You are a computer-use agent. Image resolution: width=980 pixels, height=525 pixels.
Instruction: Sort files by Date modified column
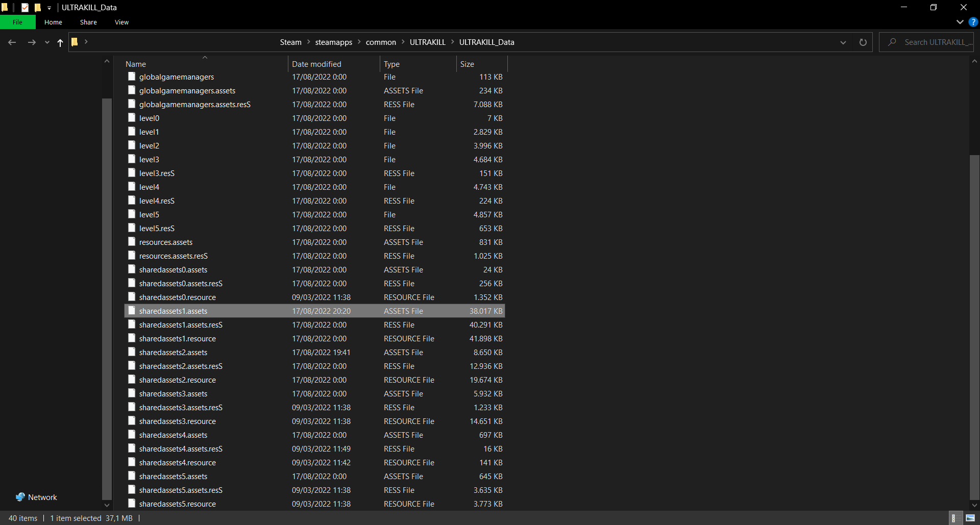(x=334, y=64)
